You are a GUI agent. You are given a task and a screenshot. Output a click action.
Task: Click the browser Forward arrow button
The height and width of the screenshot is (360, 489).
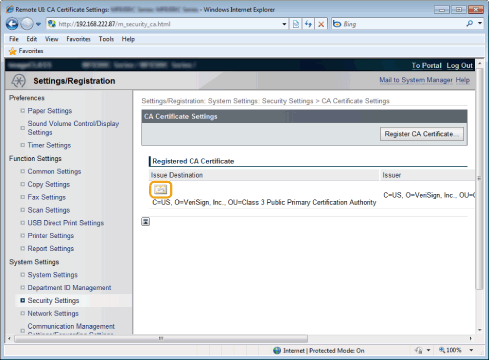point(27,24)
